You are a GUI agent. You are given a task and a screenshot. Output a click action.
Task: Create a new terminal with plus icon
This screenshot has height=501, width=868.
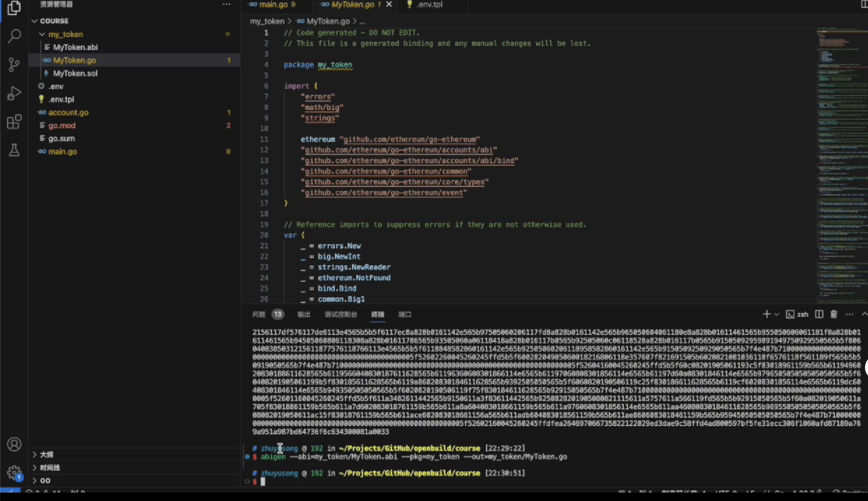pos(766,314)
